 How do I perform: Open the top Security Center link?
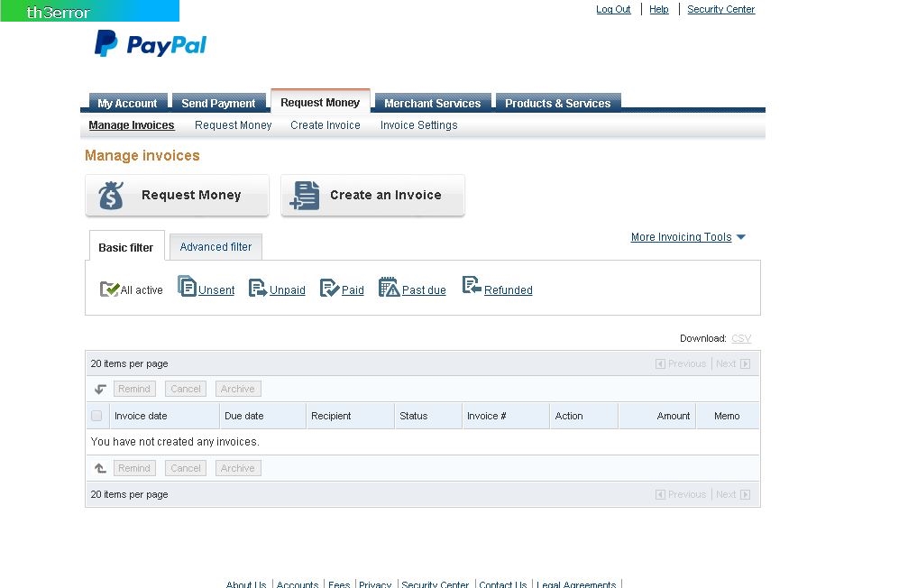(x=721, y=9)
